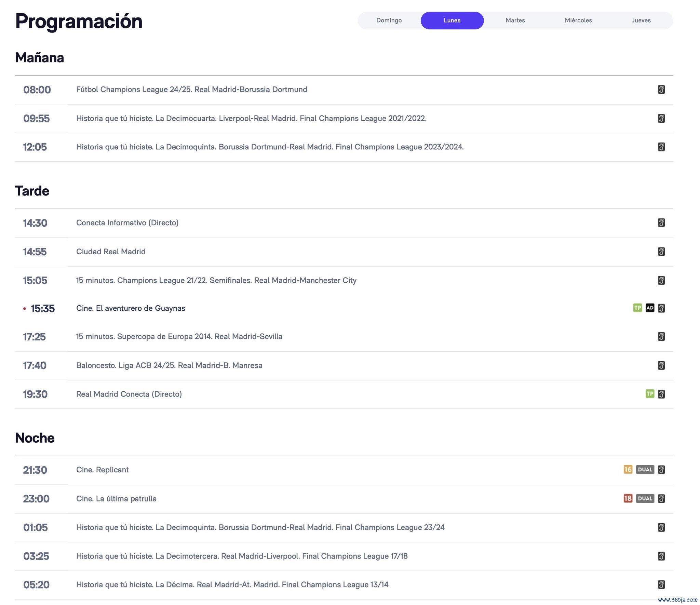
Task: Click the 08:00 time label
Action: 37,90
